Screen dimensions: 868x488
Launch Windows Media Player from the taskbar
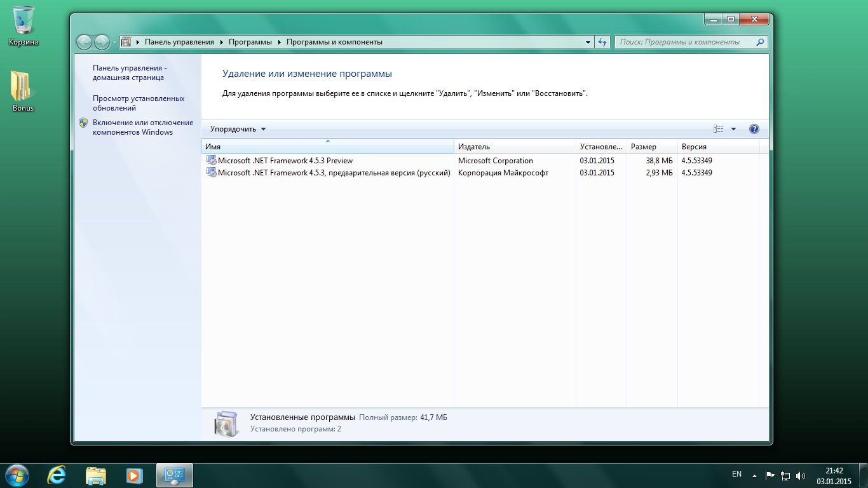(x=134, y=475)
